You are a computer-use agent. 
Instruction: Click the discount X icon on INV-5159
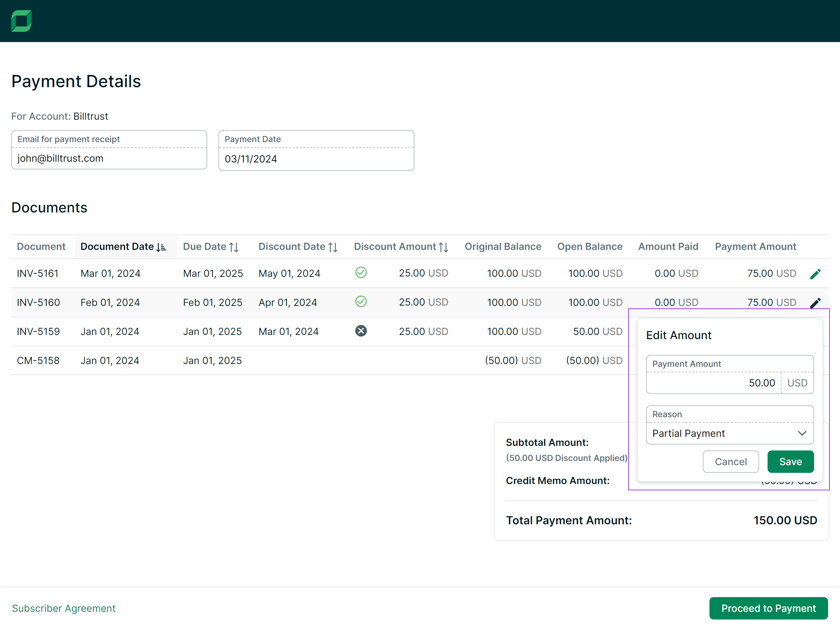click(361, 331)
